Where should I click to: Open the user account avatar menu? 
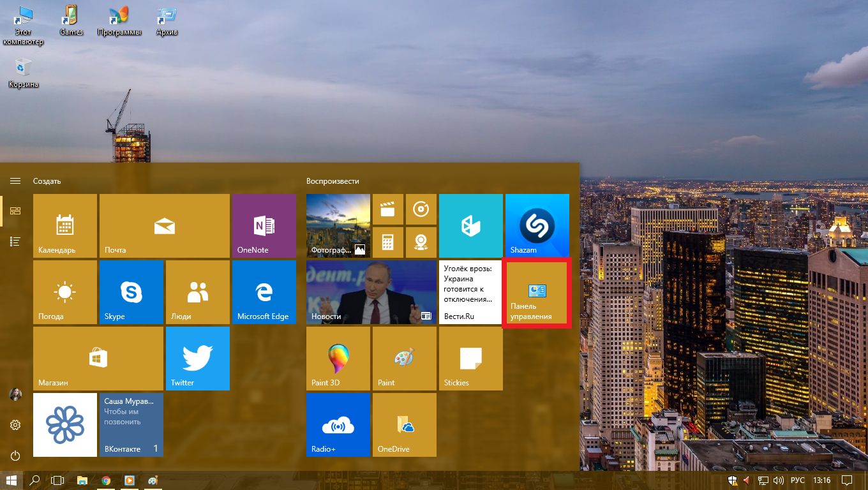[15, 395]
